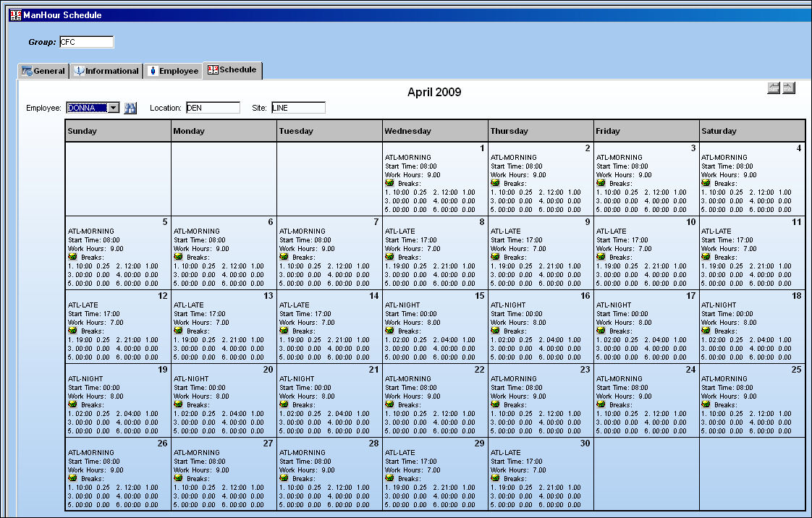Select the Wednesday column header
Viewport: 812px width, 518px height.
435,131
